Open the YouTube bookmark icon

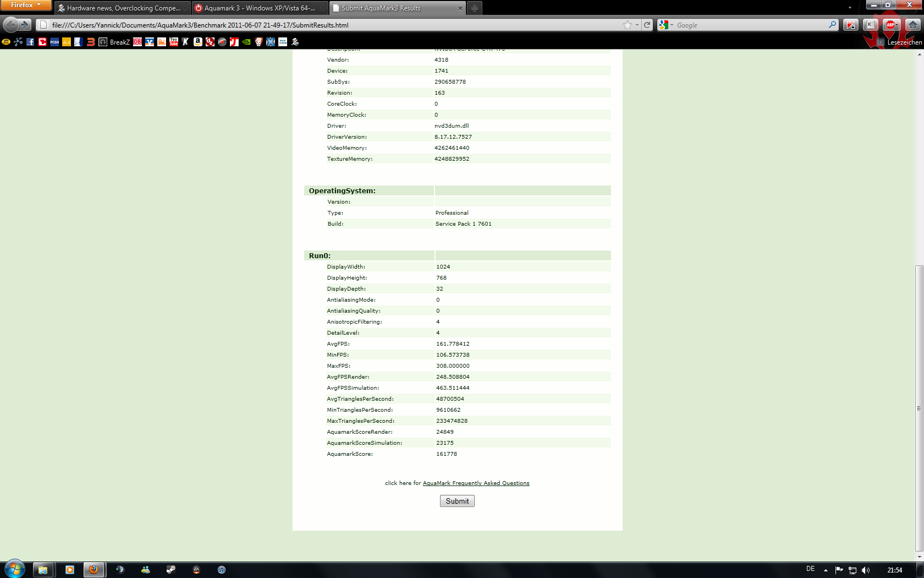pyautogui.click(x=174, y=42)
